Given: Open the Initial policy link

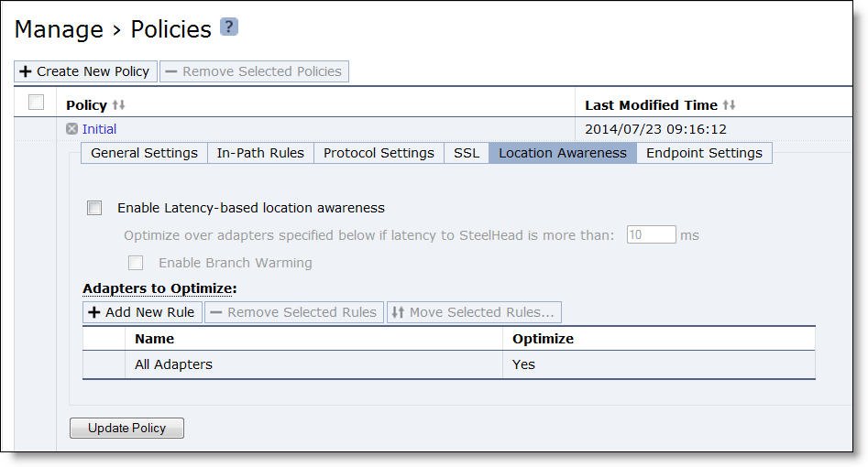Looking at the screenshot, I should click(x=99, y=129).
